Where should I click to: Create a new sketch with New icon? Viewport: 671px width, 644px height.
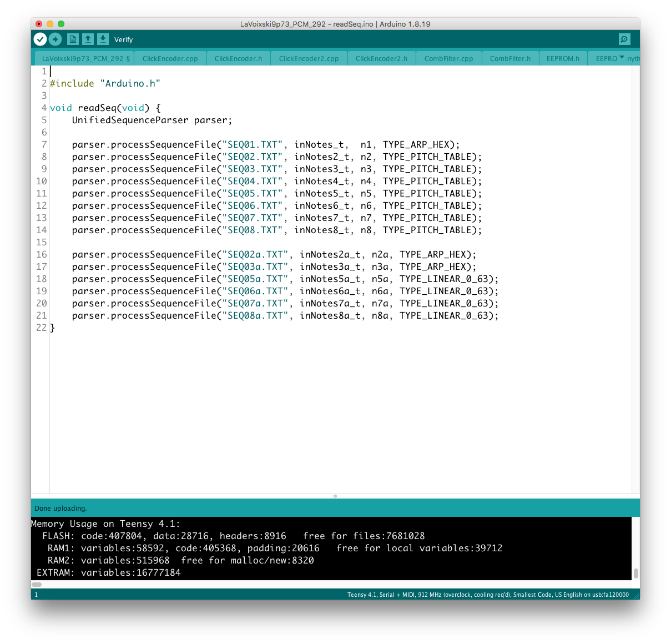73,39
